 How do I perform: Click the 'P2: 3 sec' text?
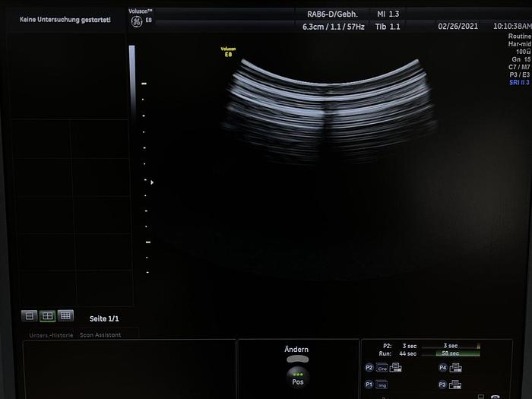(400, 346)
